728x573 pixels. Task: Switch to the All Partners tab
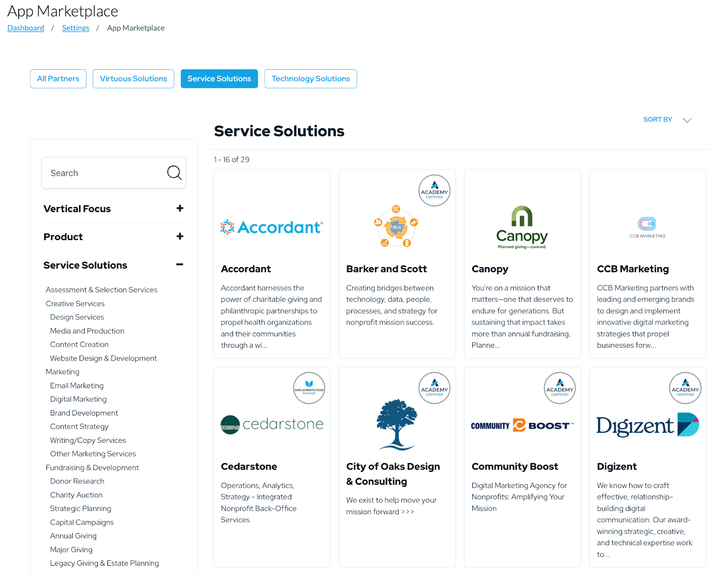(58, 79)
